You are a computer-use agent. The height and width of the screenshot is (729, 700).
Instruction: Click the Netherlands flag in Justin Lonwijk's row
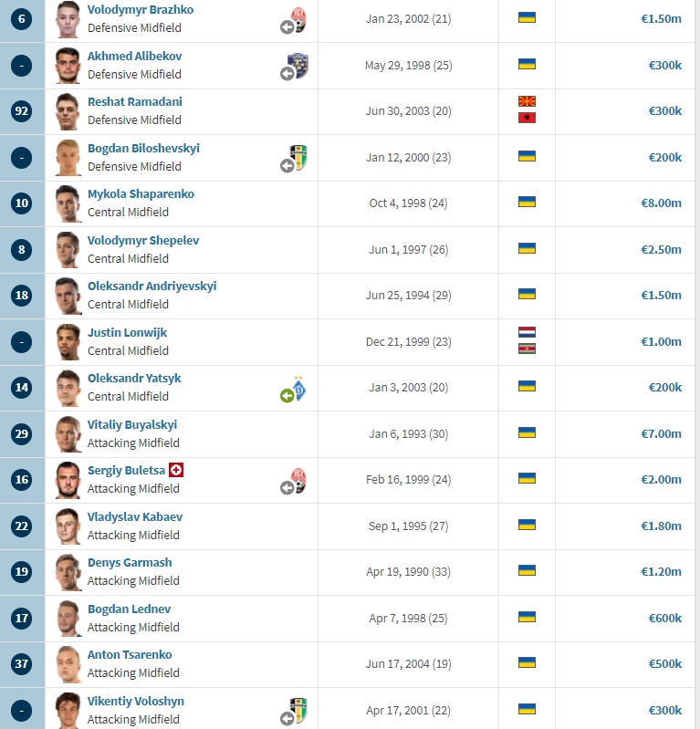tap(527, 332)
